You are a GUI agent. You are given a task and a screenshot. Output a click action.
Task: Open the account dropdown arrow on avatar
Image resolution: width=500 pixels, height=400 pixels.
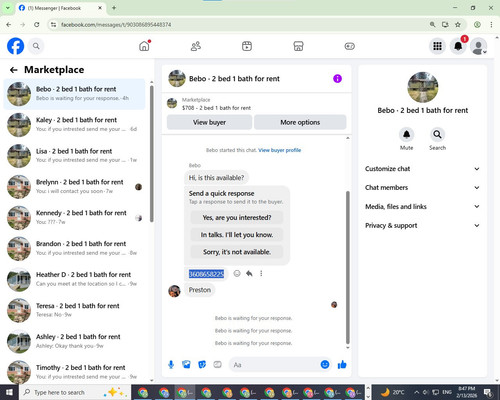pyautogui.click(x=485, y=52)
